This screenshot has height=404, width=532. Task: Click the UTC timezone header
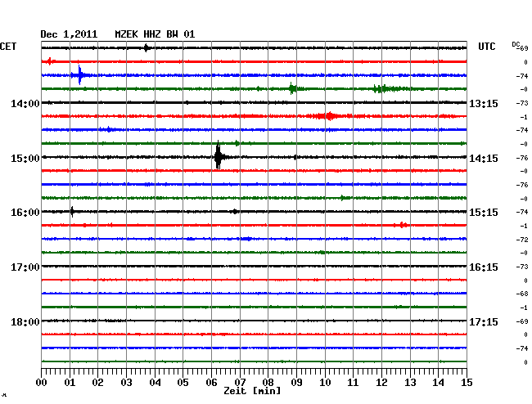coord(487,47)
